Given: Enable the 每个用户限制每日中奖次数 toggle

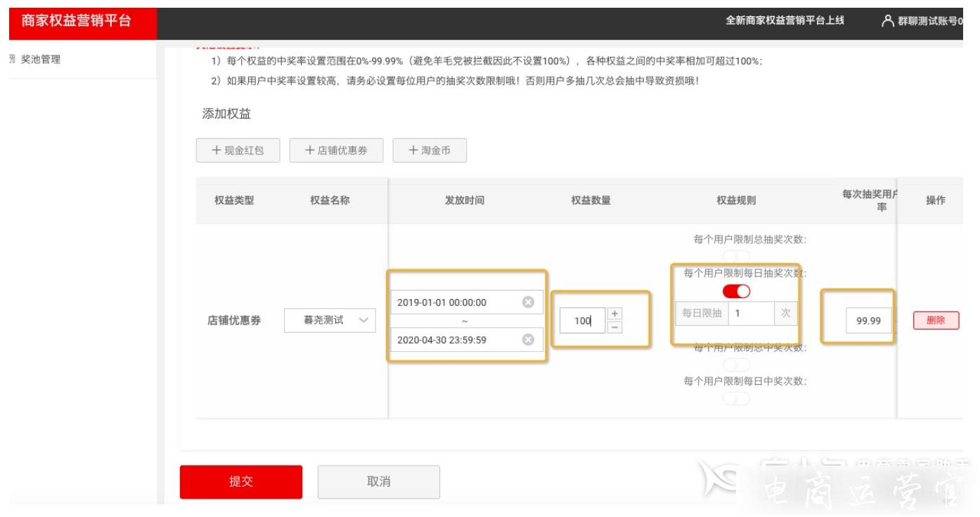Looking at the screenshot, I should tap(736, 399).
